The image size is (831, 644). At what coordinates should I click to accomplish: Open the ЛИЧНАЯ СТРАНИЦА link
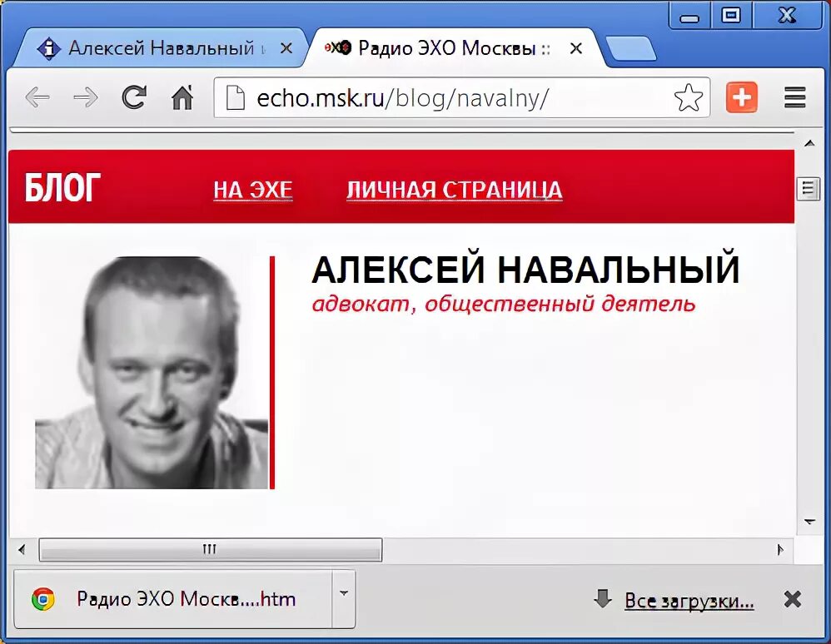454,190
